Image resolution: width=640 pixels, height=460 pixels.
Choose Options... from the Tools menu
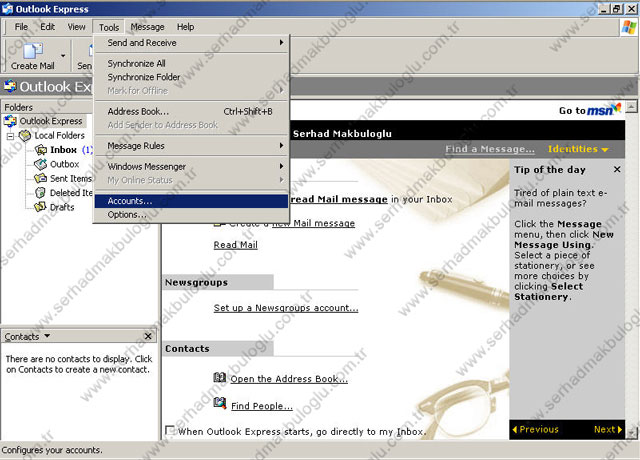[x=191, y=215]
